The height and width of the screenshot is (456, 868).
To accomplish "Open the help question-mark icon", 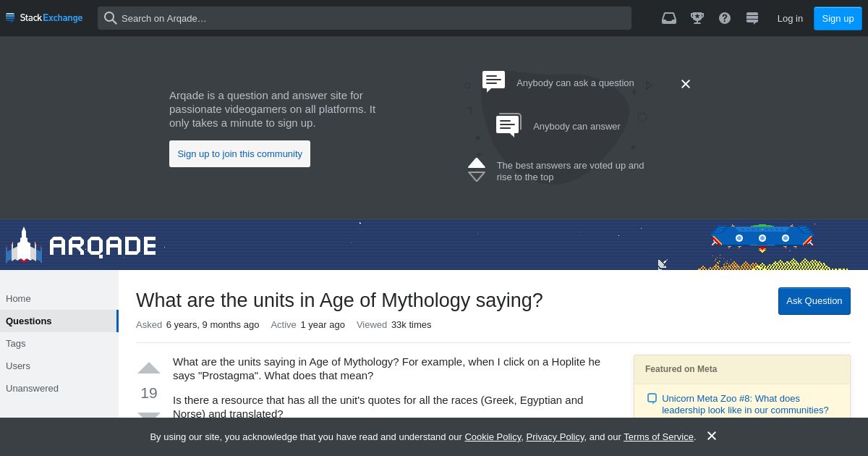I will tap(725, 18).
